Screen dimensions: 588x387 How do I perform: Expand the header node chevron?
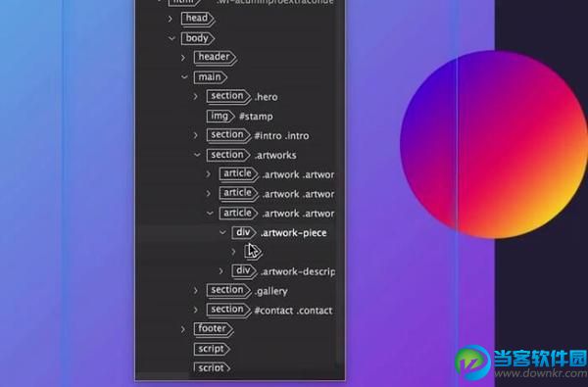click(x=183, y=58)
